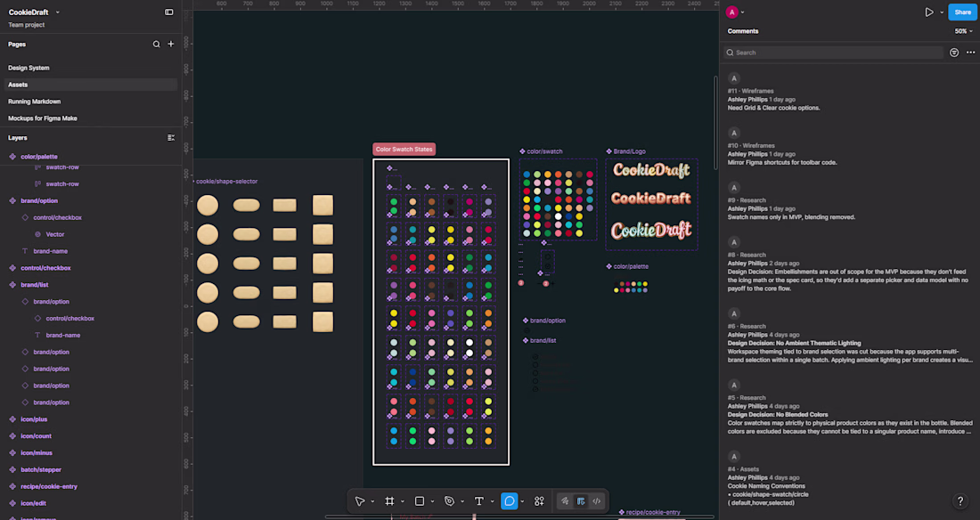Viewport: 980px width, 520px height.
Task: Open comment #11 about Grid & Clear options
Action: 850,93
